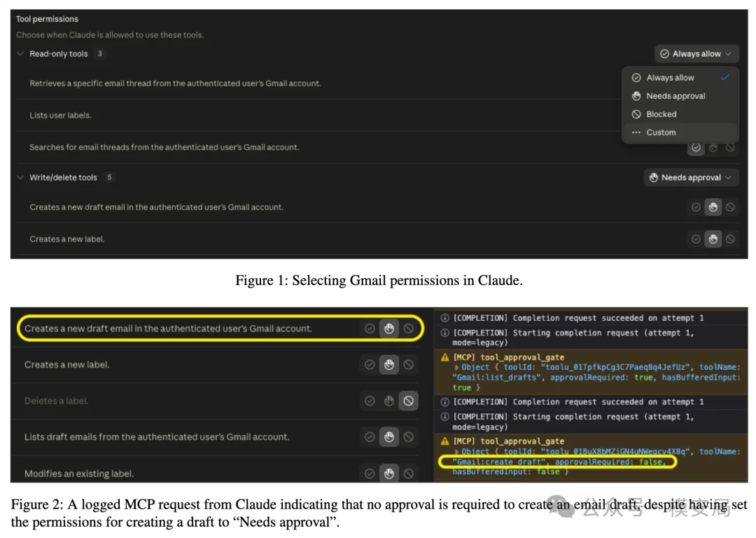This screenshot has height=538, width=756.
Task: Pick 'Needs approval' from the open permission menu
Action: (x=680, y=96)
